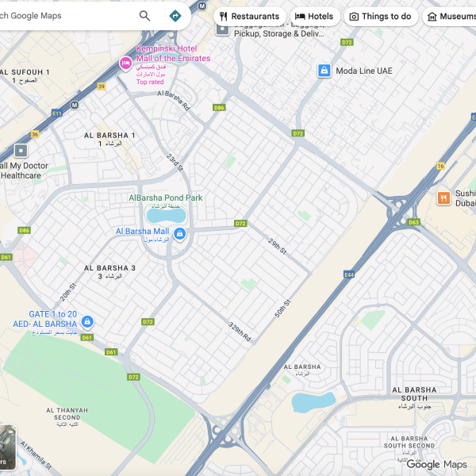This screenshot has width=476, height=476.
Task: Filter map by Museums
Action: 450,17
